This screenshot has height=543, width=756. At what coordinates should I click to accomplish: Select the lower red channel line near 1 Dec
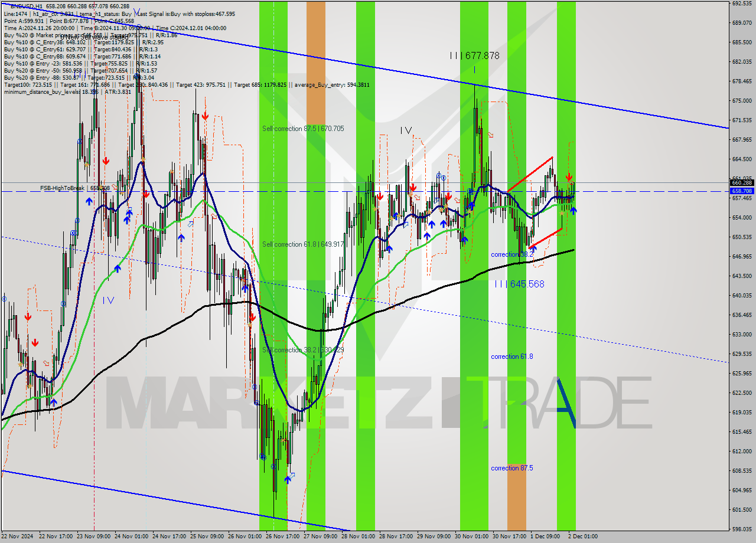point(546,238)
